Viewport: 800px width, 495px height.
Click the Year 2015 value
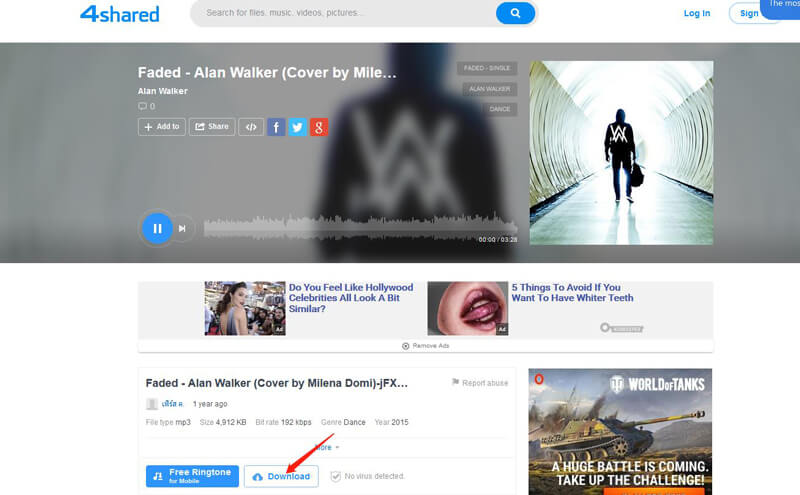click(x=399, y=423)
